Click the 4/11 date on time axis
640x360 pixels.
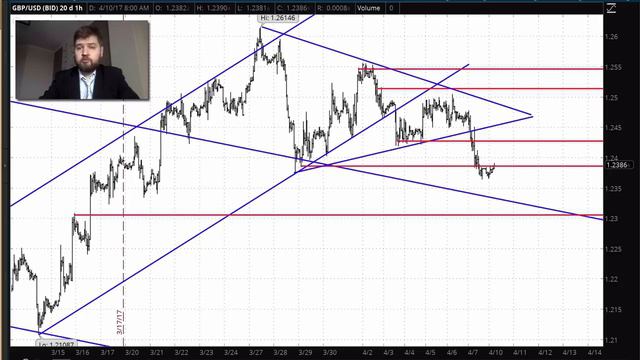(520, 352)
